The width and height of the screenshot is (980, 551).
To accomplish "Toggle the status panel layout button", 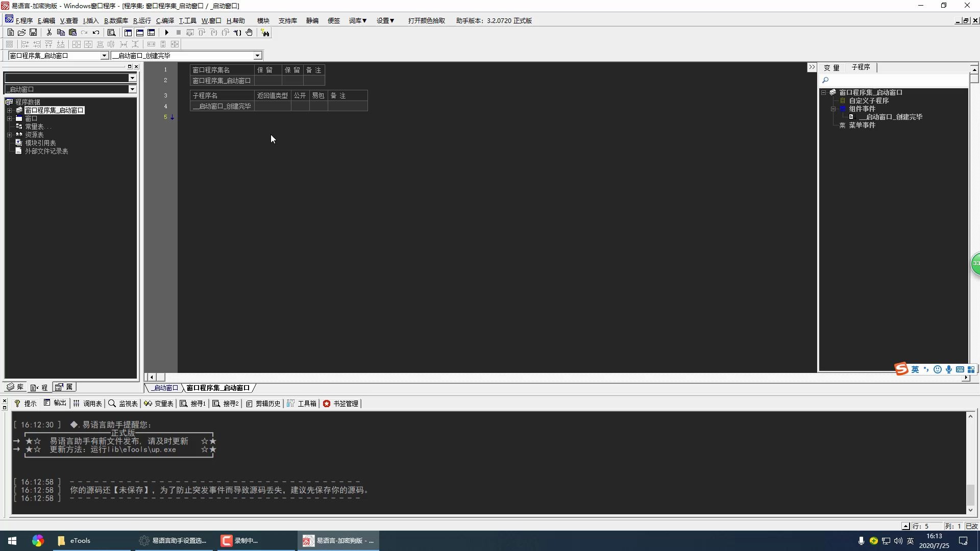I will 139,33.
